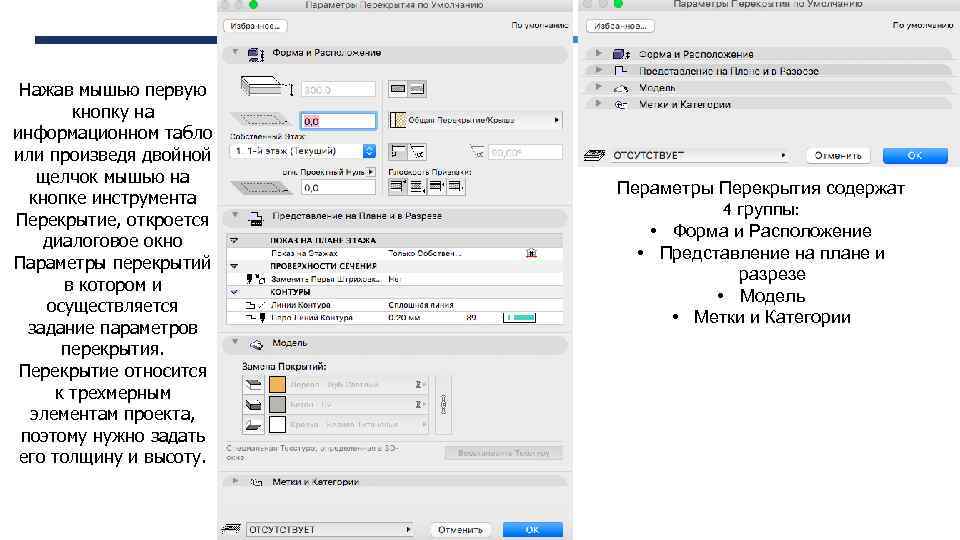Select the basic slab structure button
This screenshot has height=540, width=960.
tap(398, 89)
